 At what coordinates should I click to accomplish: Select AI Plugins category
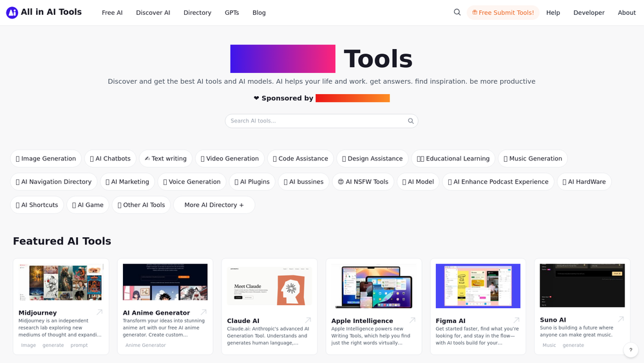click(252, 182)
